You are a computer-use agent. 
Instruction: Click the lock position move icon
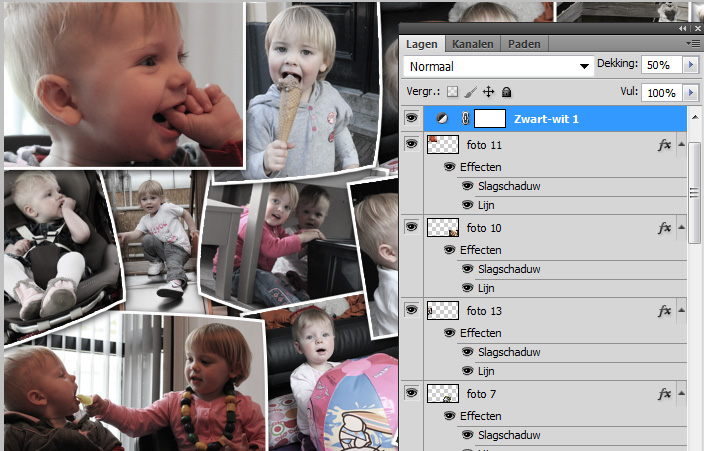pos(488,92)
